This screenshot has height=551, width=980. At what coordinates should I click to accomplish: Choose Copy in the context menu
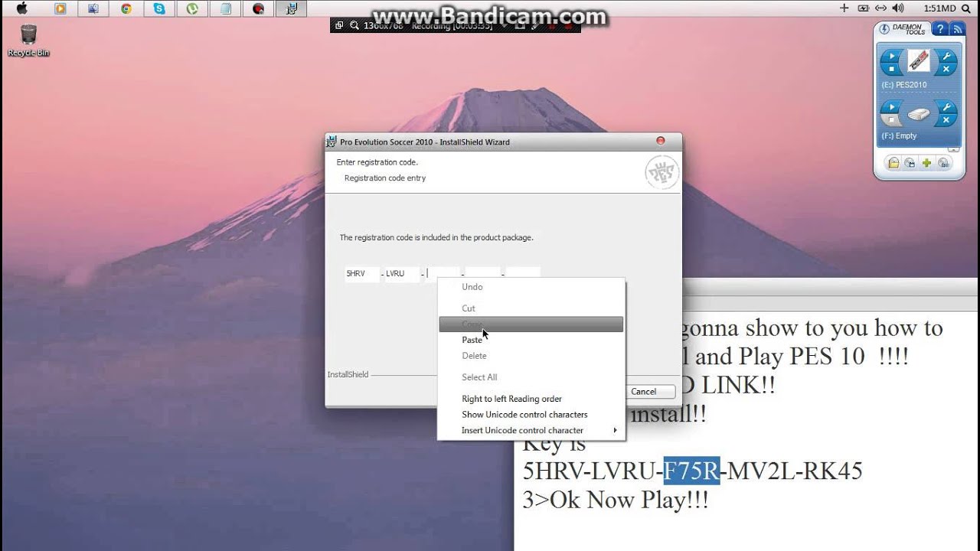pos(531,324)
